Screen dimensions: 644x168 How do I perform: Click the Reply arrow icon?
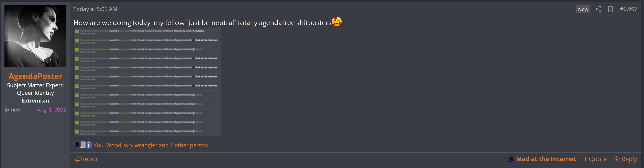click(x=617, y=159)
